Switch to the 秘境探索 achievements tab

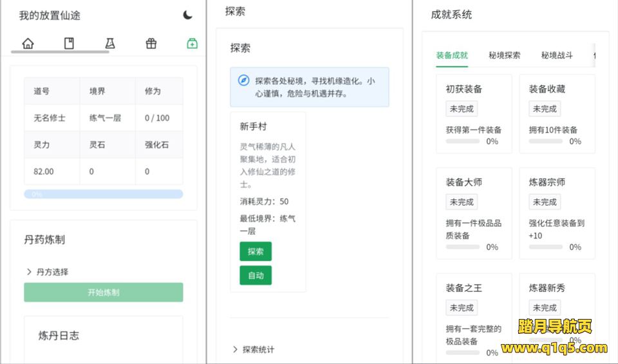(x=504, y=55)
